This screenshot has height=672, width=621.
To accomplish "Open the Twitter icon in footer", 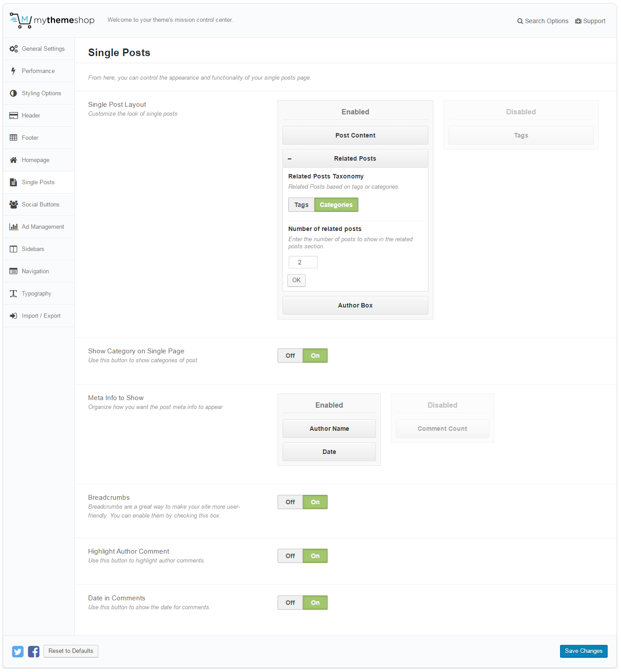I will pyautogui.click(x=18, y=652).
